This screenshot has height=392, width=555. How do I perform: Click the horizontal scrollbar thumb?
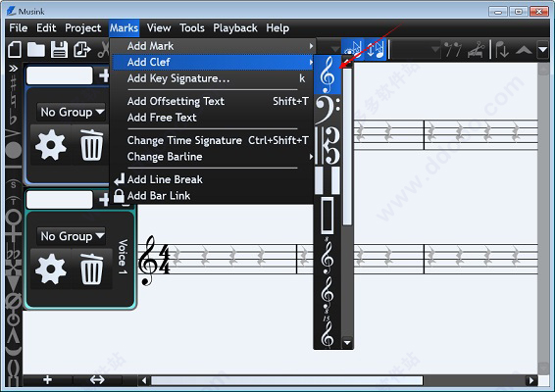[x=287, y=380]
